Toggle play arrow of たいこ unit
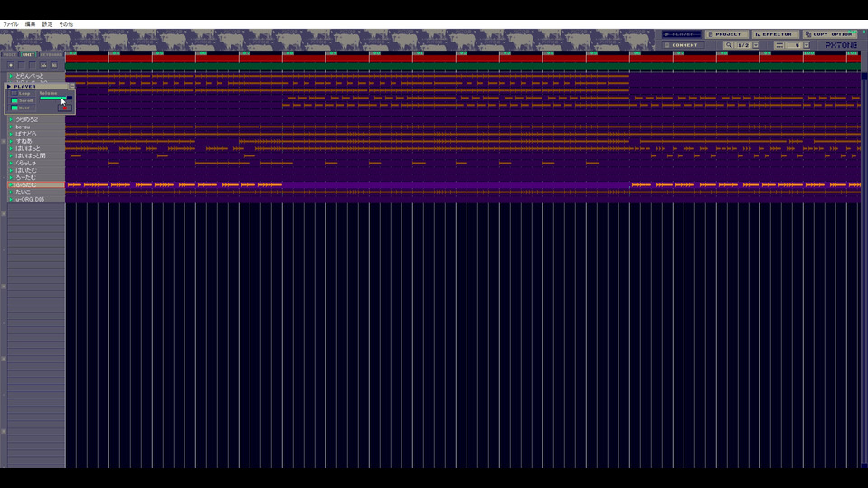 (x=11, y=192)
